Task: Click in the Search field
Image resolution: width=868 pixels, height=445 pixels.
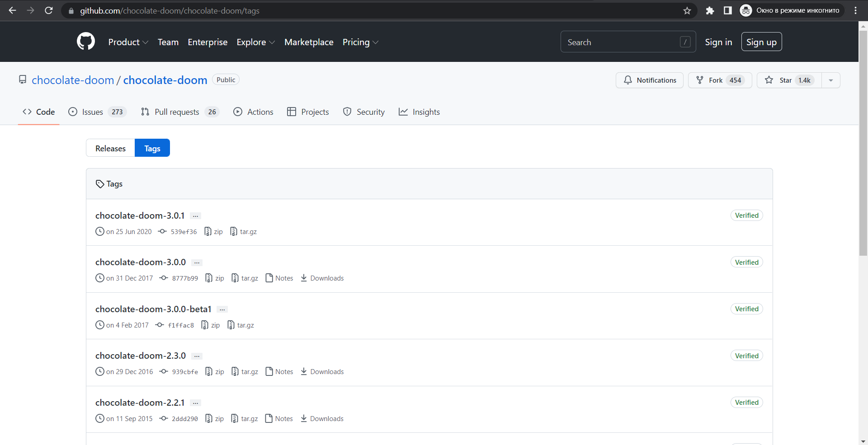Action: tap(624, 42)
